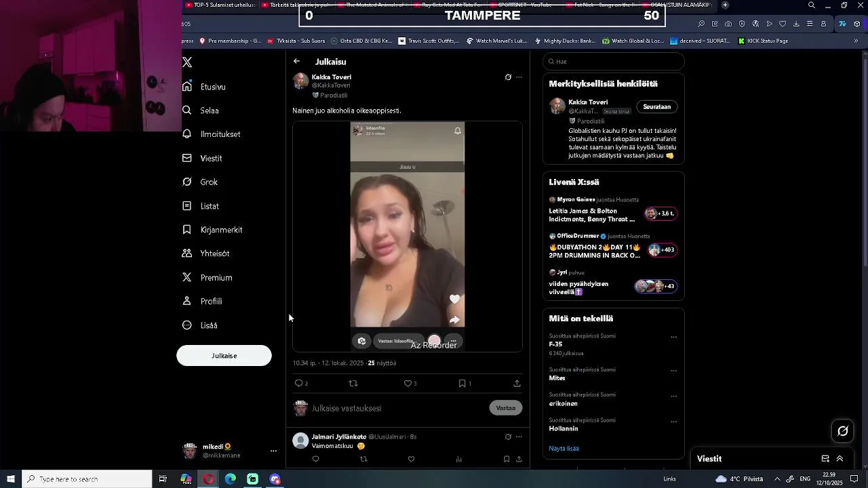View analytics on Jalmari's reply
The width and height of the screenshot is (868, 488).
pos(459,460)
